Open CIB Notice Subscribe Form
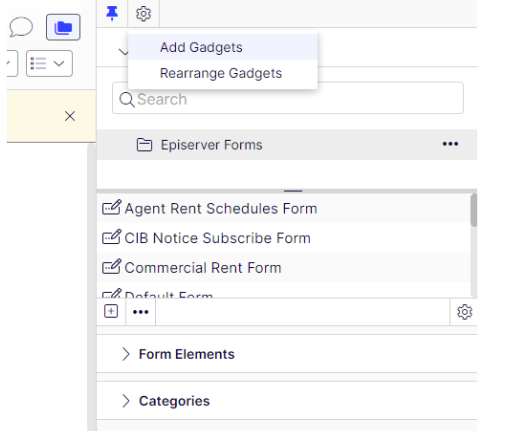The image size is (509, 431). pyautogui.click(x=217, y=238)
